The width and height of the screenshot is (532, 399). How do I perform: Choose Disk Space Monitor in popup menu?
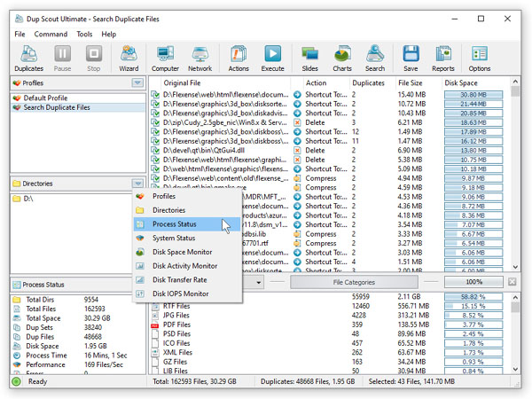click(x=187, y=252)
